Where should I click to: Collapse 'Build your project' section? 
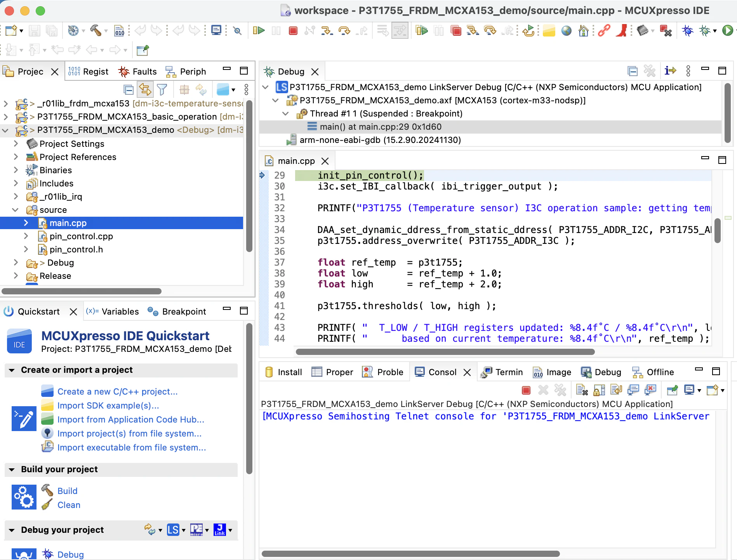[x=12, y=470]
